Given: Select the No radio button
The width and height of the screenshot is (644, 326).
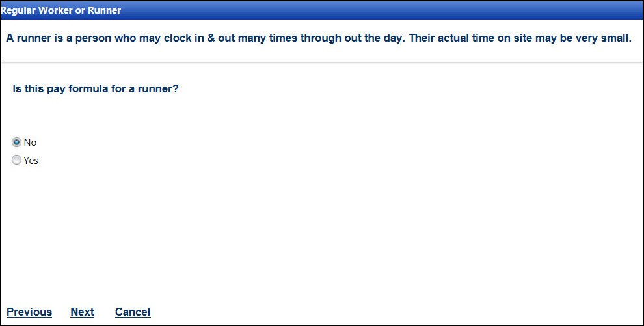Looking at the screenshot, I should [x=17, y=143].
